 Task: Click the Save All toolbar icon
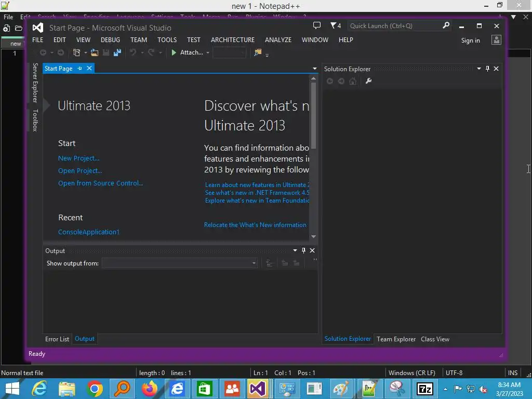point(117,52)
